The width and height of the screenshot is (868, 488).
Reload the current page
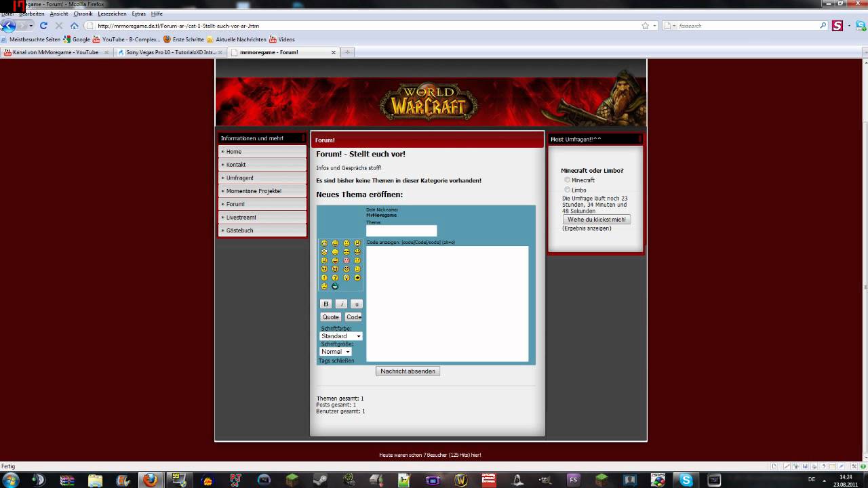[43, 26]
